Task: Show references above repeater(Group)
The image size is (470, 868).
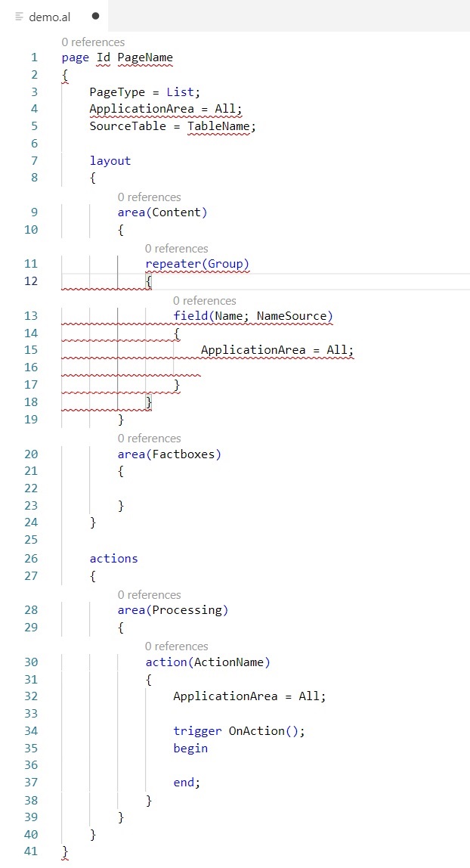Action: (176, 249)
